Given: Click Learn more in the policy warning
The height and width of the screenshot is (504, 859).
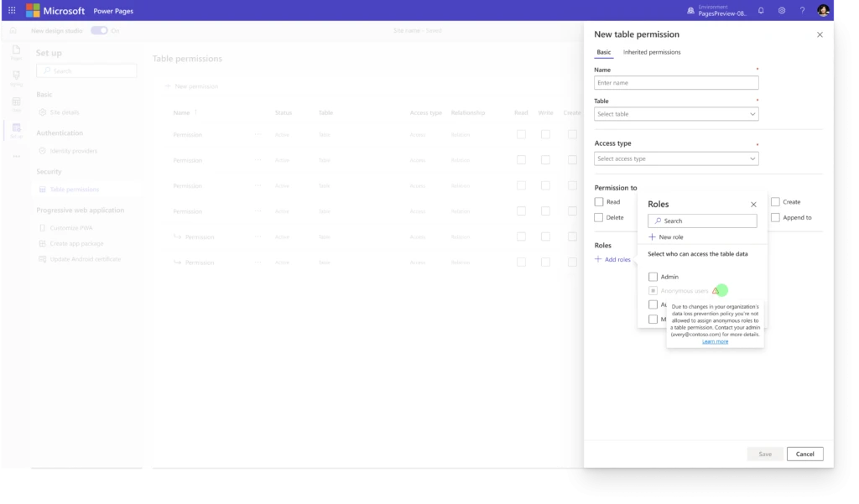Looking at the screenshot, I should tap(716, 341).
